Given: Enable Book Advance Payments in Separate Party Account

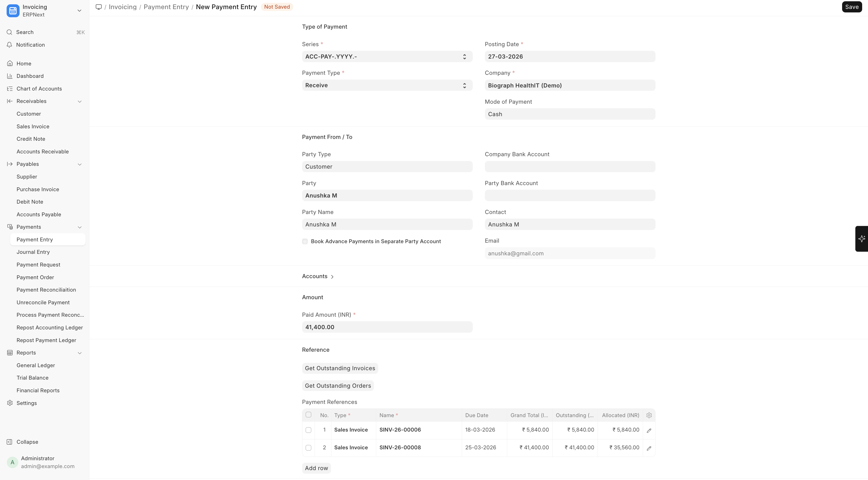Looking at the screenshot, I should (305, 241).
